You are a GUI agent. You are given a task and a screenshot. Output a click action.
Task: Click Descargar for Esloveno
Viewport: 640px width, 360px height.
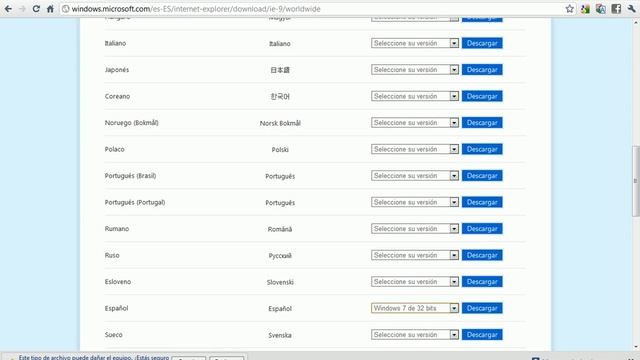tap(482, 282)
